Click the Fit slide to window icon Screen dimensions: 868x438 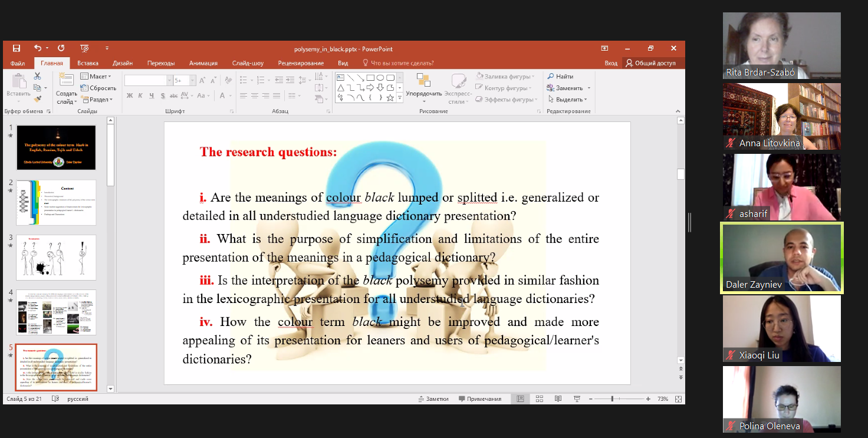coord(678,399)
